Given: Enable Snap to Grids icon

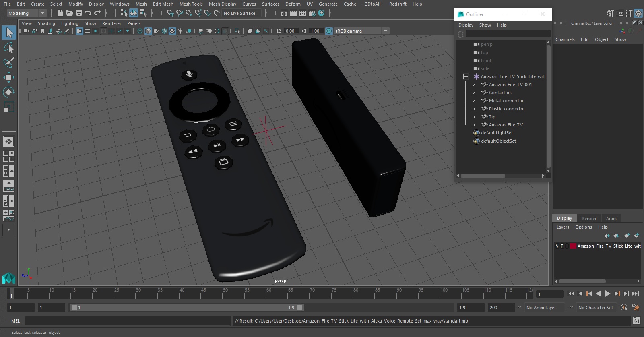Looking at the screenshot, I should click(x=170, y=13).
